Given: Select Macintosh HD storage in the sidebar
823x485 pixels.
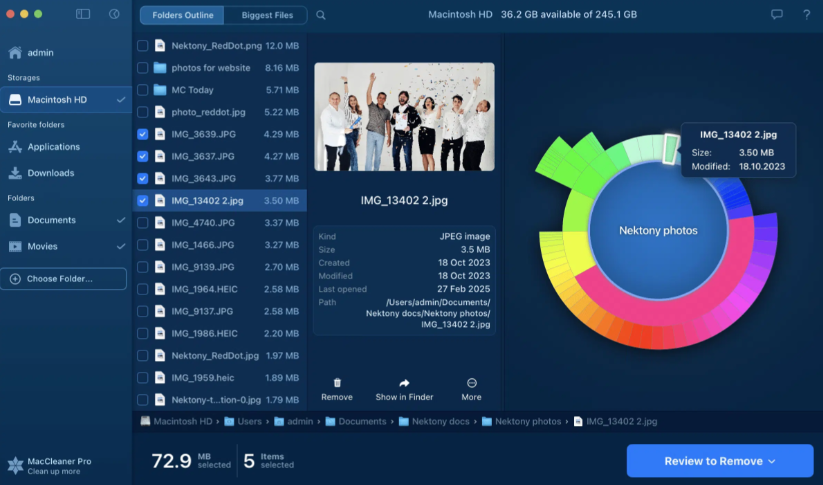Looking at the screenshot, I should point(66,100).
